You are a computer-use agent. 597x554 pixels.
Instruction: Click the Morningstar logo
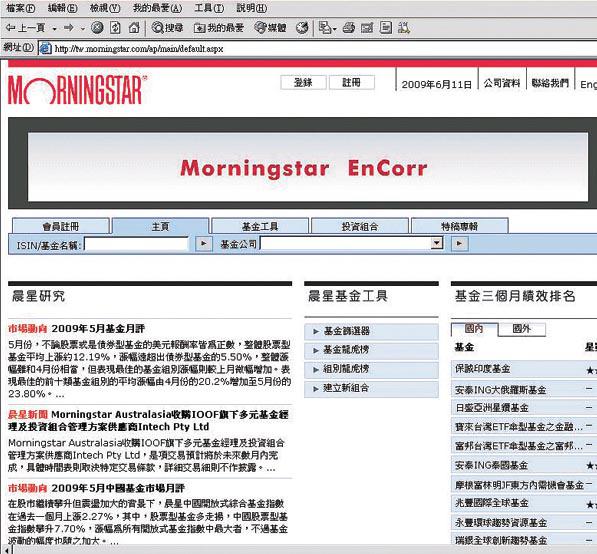click(x=77, y=90)
